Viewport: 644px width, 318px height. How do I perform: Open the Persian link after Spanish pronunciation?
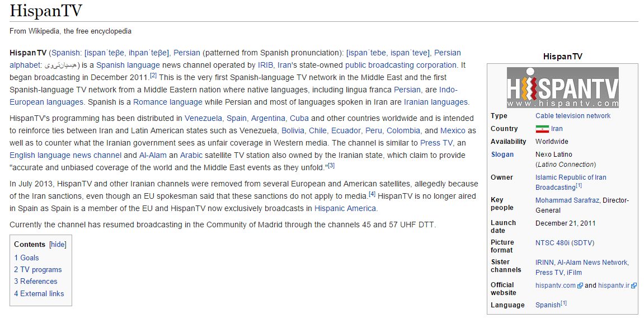click(187, 53)
